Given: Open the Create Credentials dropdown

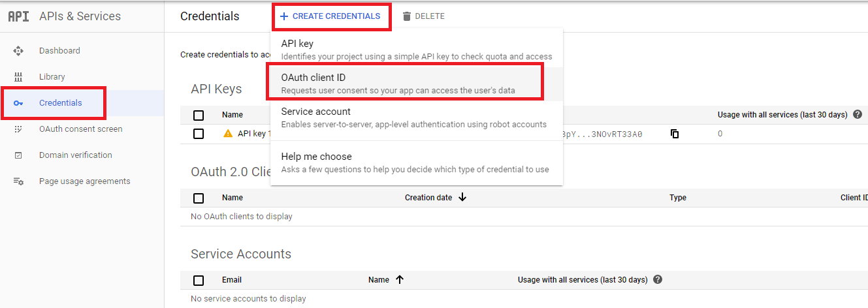Looking at the screenshot, I should [x=330, y=16].
